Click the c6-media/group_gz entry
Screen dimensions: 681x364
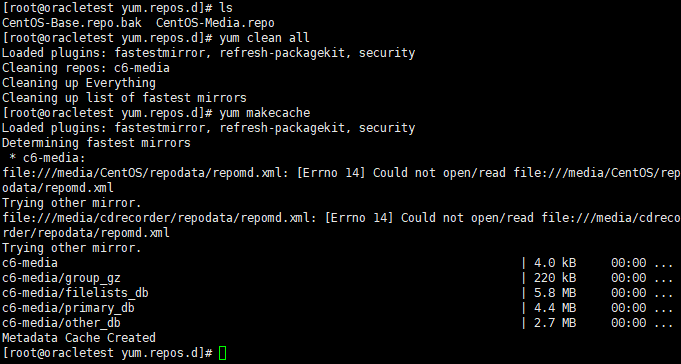point(61,278)
